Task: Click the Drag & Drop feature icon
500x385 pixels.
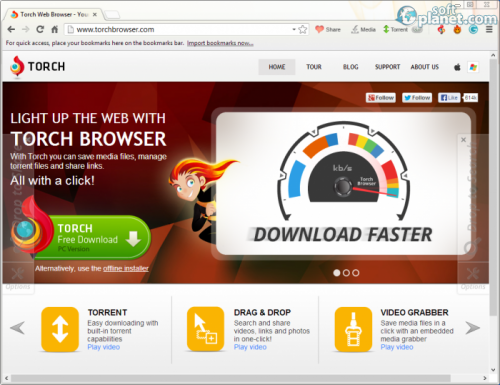Action: (x=206, y=329)
